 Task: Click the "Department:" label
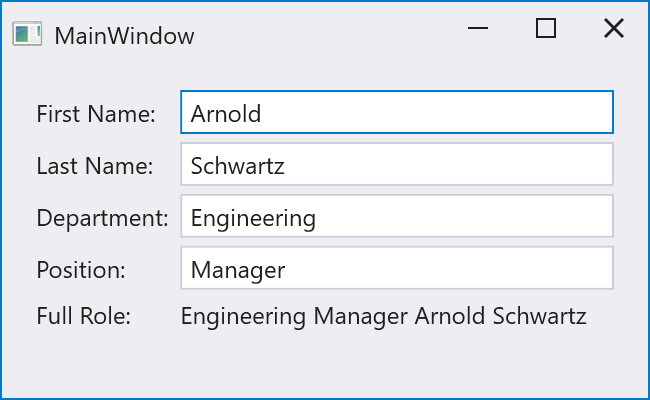click(x=102, y=218)
